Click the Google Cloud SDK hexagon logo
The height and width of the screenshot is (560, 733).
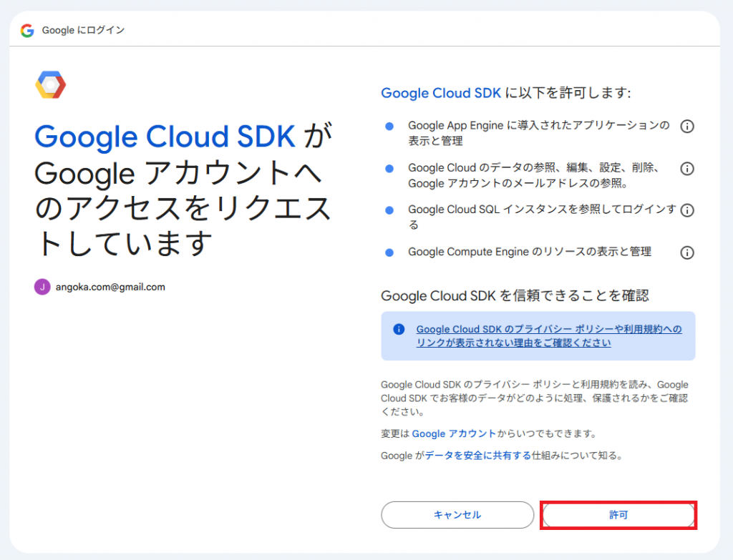pyautogui.click(x=51, y=85)
